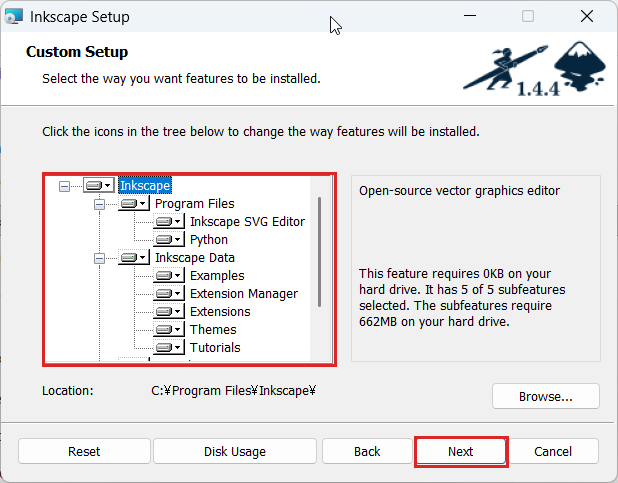Image resolution: width=618 pixels, height=483 pixels.
Task: Click the Reset button
Action: coord(84,451)
